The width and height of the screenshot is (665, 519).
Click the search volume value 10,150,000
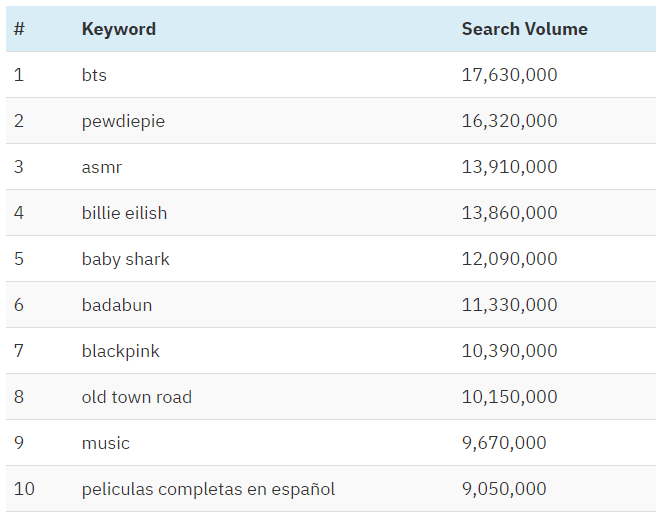[509, 397]
